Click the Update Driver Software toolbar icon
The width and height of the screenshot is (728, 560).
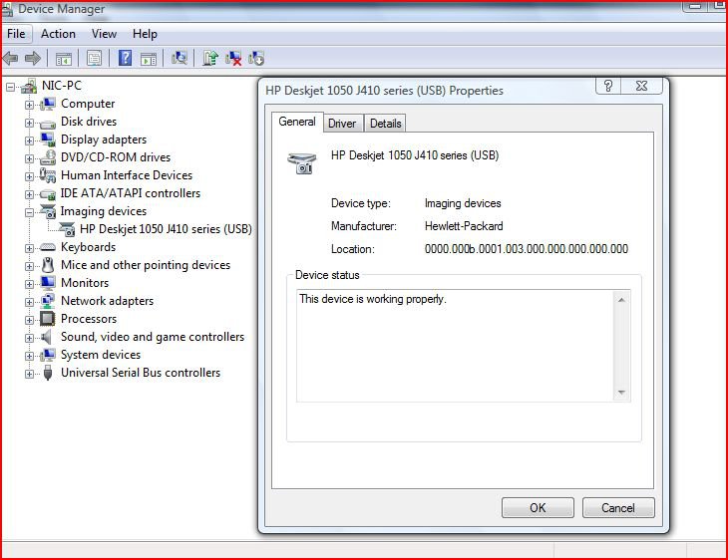click(209, 58)
